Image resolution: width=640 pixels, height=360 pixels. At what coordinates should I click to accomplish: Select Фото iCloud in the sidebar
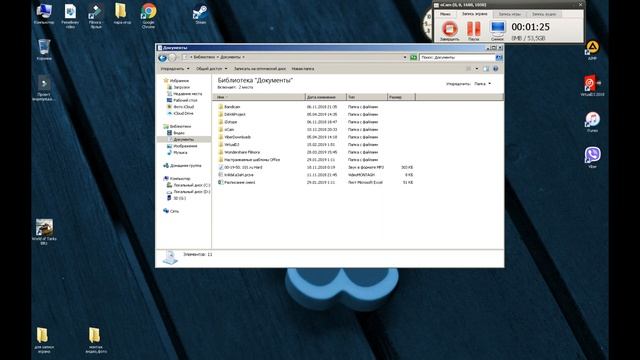click(180, 107)
